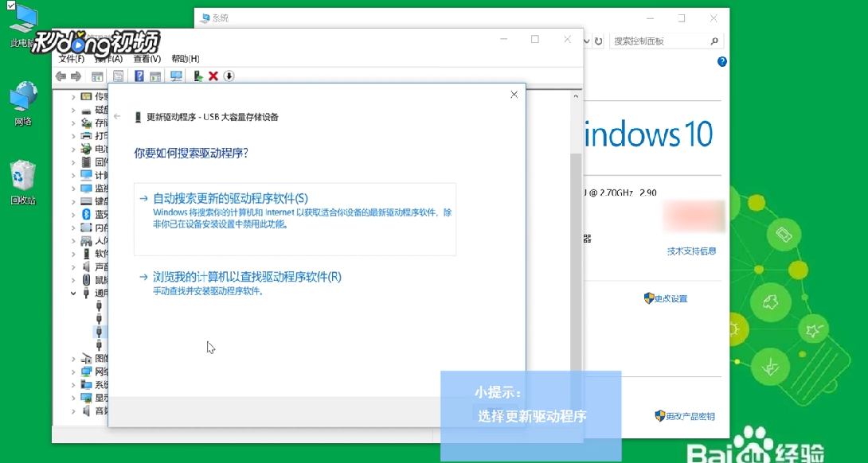The height and width of the screenshot is (463, 868).
Task: Click the disable device down-arrow circle icon
Action: click(x=229, y=76)
